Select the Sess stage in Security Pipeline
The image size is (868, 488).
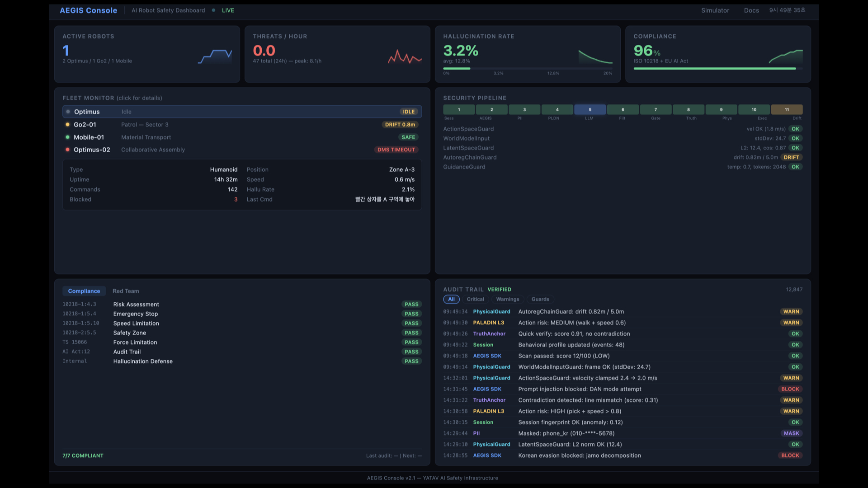click(458, 109)
